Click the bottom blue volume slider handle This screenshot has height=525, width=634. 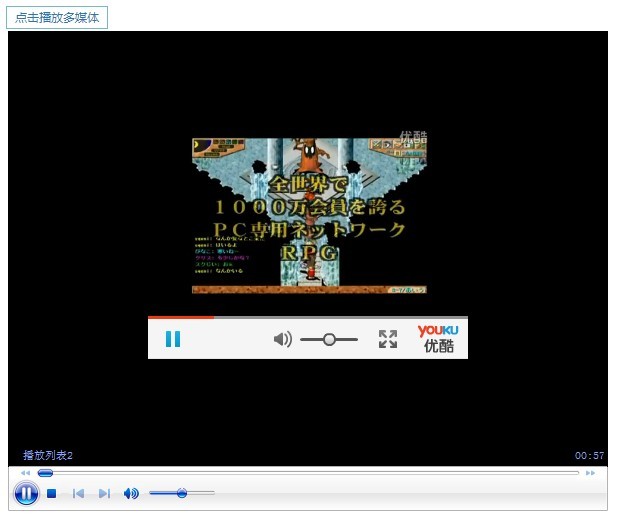[181, 493]
